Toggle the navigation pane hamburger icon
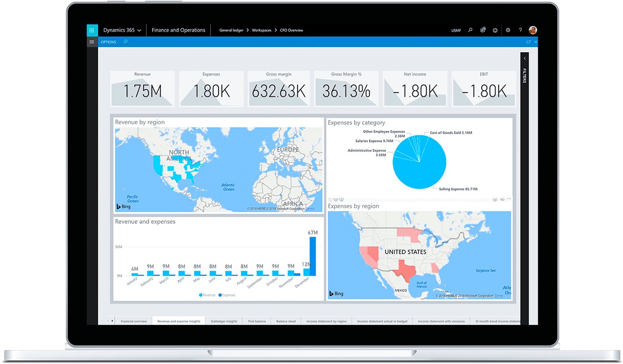 (92, 42)
